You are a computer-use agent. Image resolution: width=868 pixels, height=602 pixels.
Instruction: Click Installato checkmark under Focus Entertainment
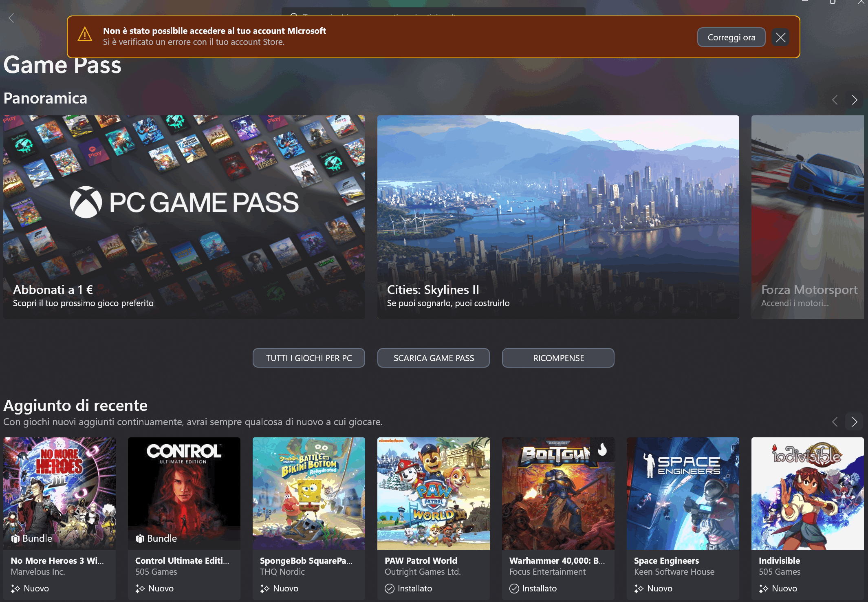tap(514, 589)
